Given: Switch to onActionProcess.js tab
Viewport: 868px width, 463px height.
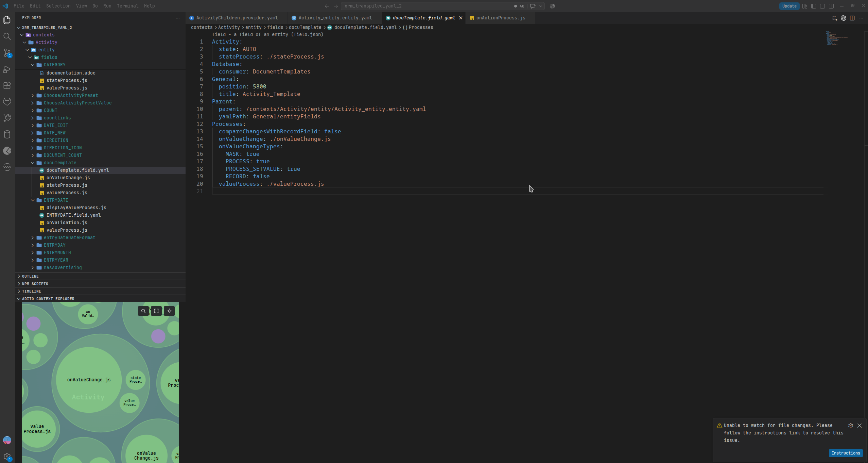Looking at the screenshot, I should pos(500,18).
